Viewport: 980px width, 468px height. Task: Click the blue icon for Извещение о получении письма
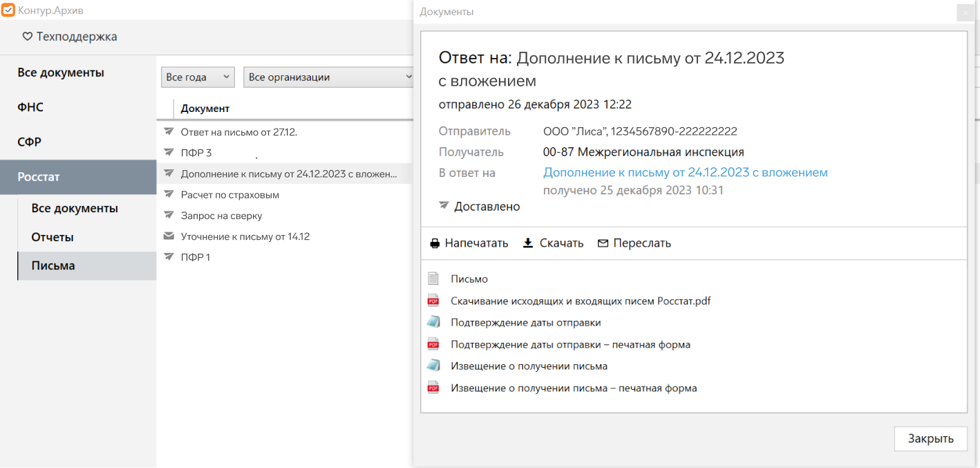433,366
